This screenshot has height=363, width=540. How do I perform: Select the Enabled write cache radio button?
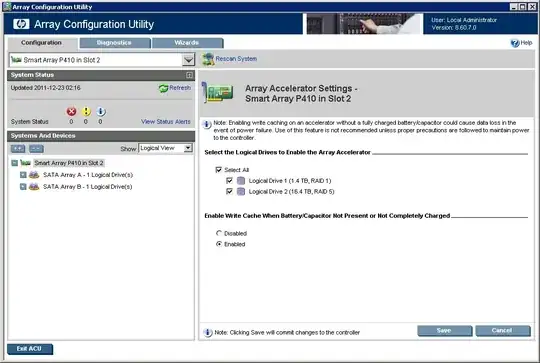tap(219, 244)
